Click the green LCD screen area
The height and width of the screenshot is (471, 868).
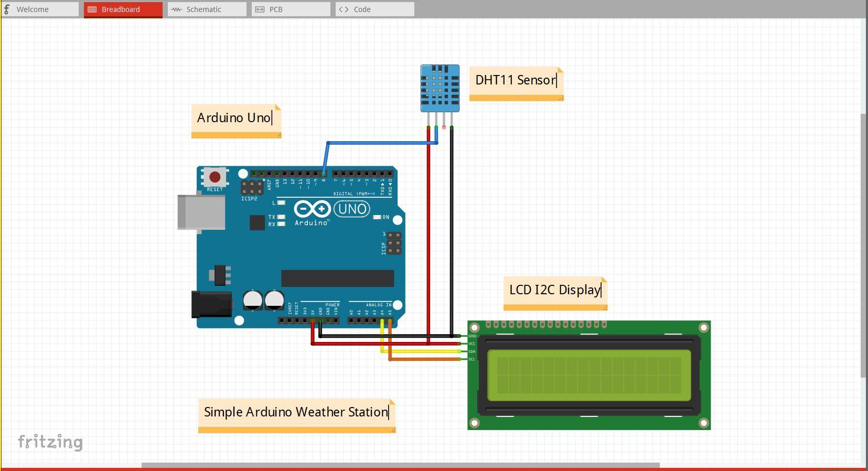589,375
